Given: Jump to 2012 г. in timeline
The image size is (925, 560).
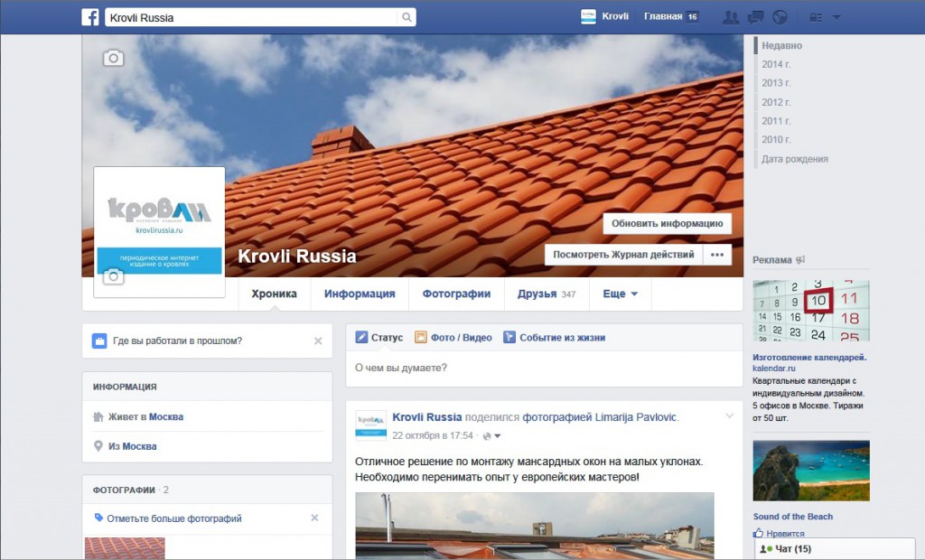Looking at the screenshot, I should 775,102.
